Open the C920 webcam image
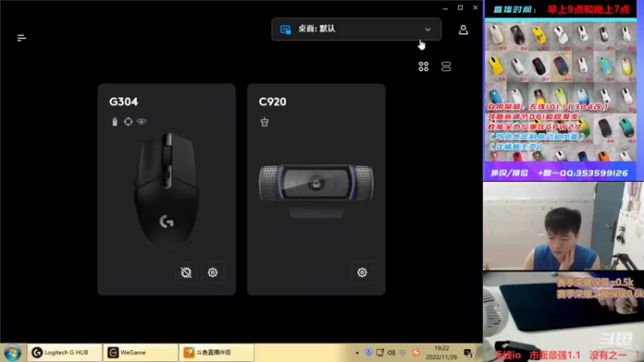This screenshot has height=362, width=644. click(x=316, y=191)
